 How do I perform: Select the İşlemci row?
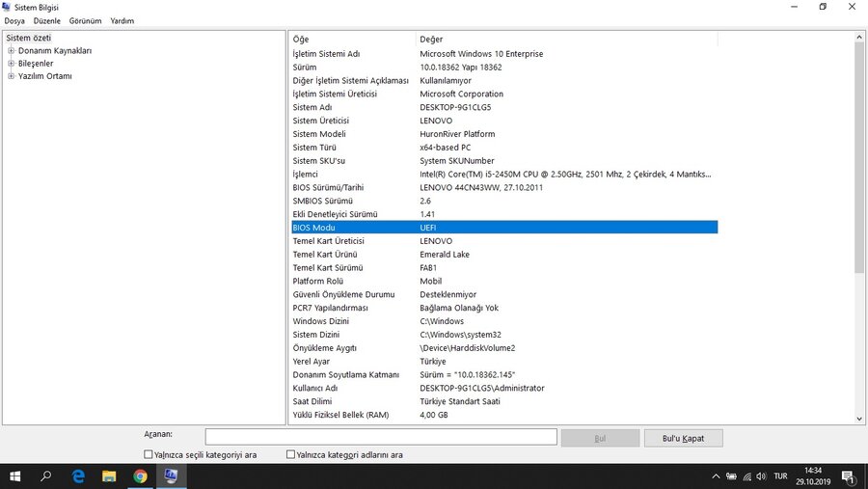(504, 174)
